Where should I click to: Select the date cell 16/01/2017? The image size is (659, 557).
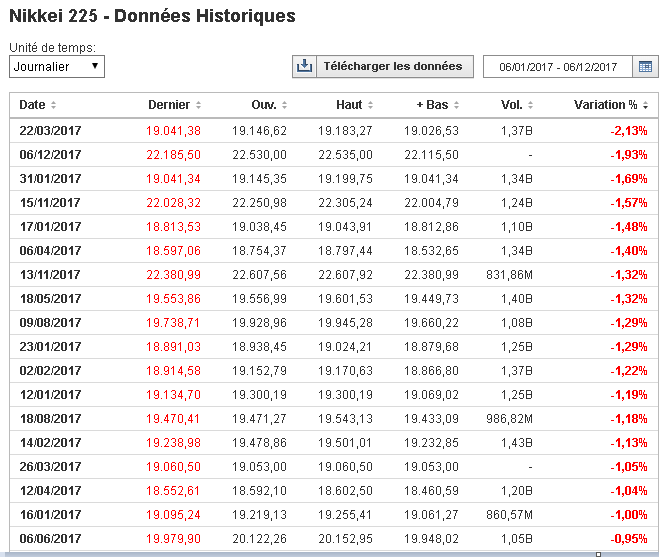click(50, 514)
